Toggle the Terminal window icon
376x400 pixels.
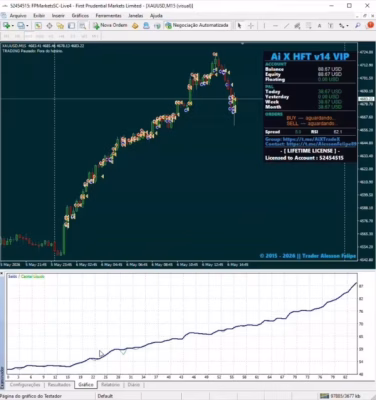(71, 25)
